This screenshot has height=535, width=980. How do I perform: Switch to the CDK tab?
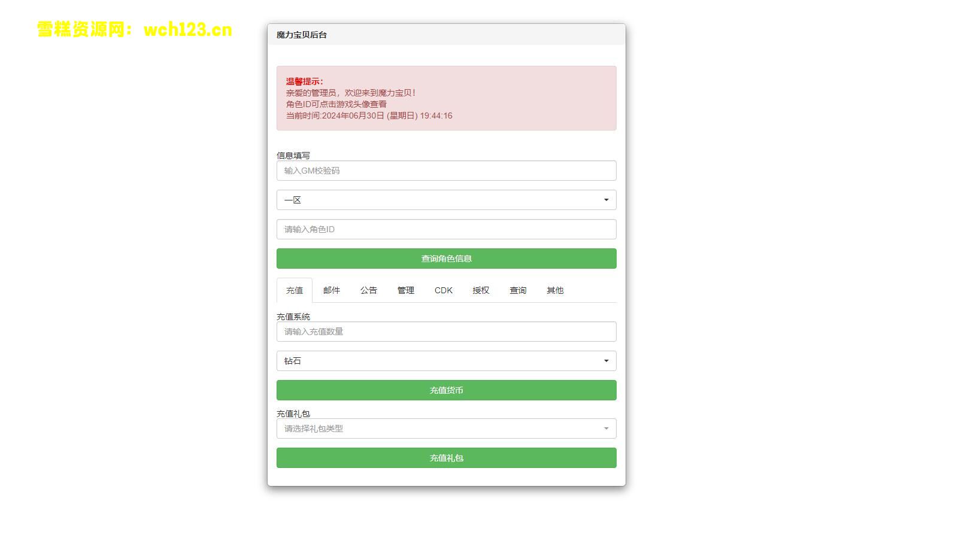pyautogui.click(x=444, y=290)
